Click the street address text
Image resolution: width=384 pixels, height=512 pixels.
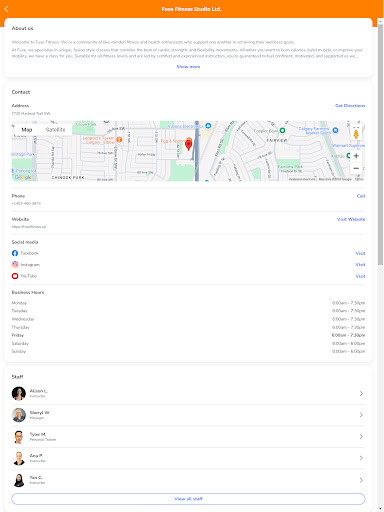[31, 114]
